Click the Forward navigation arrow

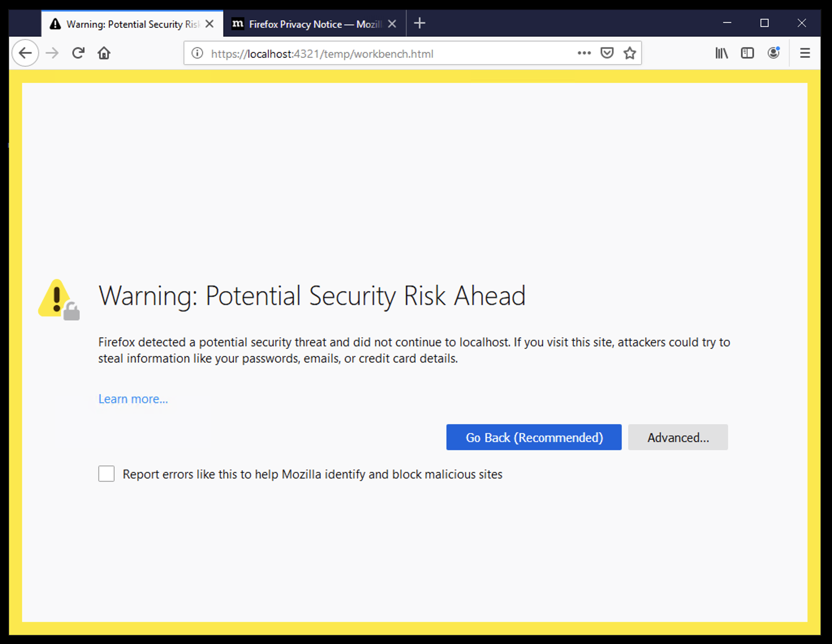(52, 53)
